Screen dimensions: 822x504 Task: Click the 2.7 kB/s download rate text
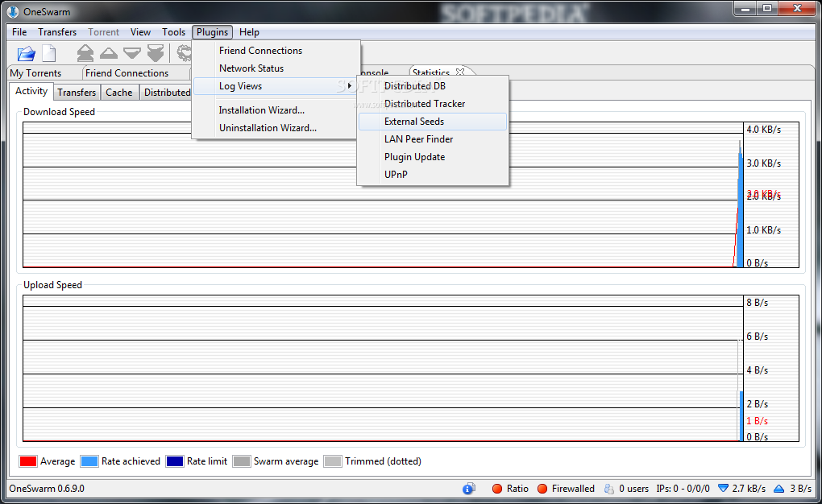coord(749,489)
